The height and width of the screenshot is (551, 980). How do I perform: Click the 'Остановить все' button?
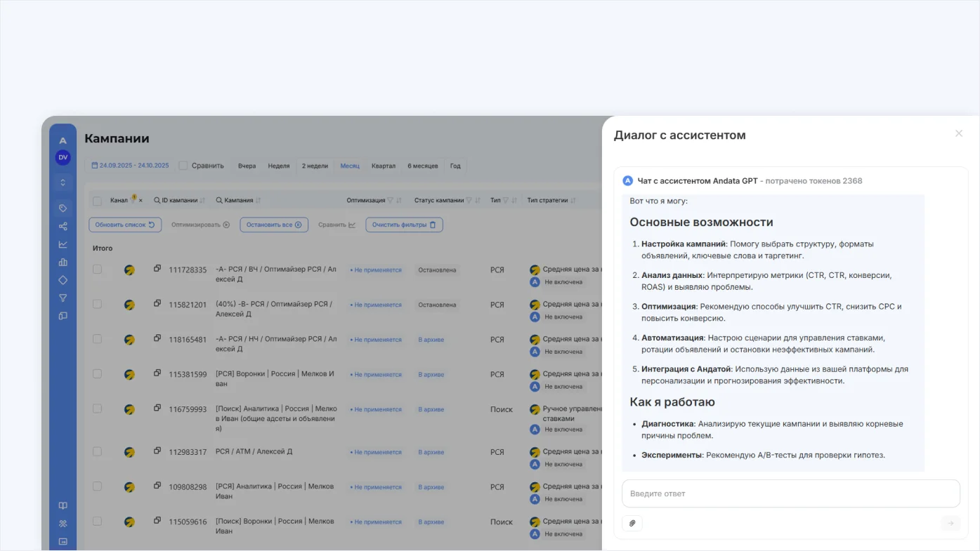click(274, 225)
